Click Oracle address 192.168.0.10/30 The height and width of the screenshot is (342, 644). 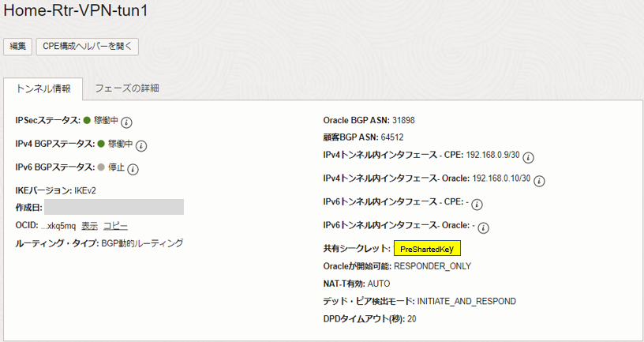pyautogui.click(x=501, y=179)
